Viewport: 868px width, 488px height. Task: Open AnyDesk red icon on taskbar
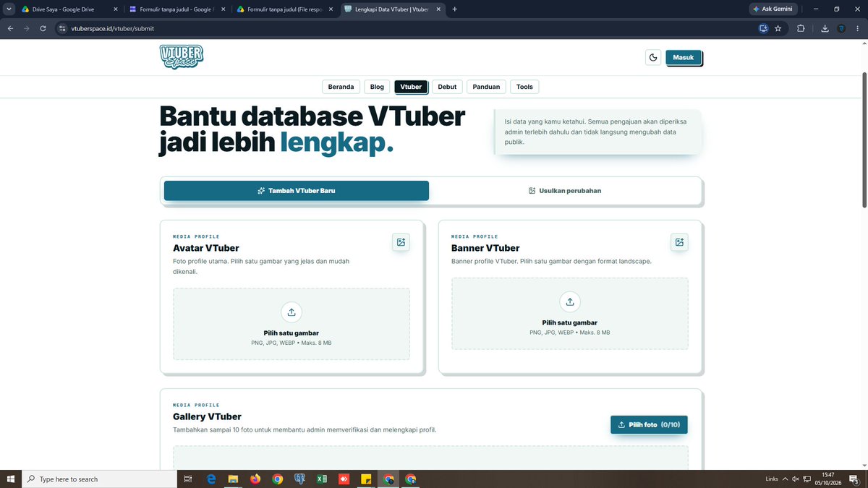click(344, 479)
